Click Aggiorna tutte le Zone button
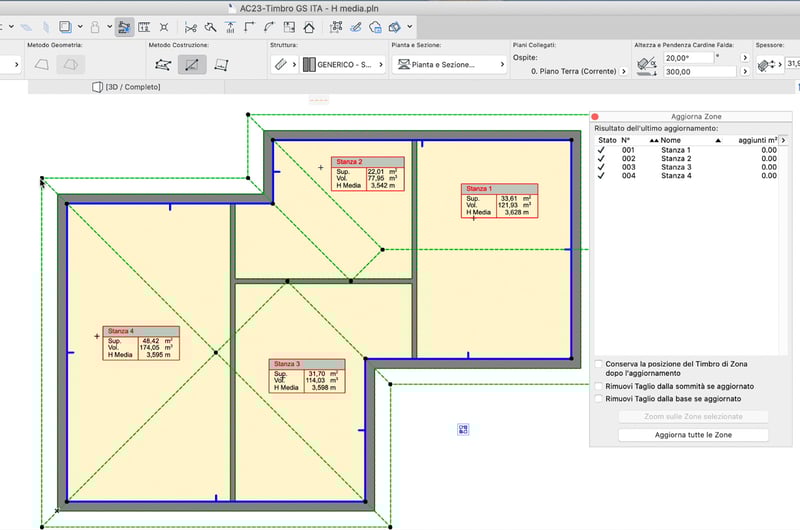This screenshot has width=800, height=530. [x=693, y=435]
